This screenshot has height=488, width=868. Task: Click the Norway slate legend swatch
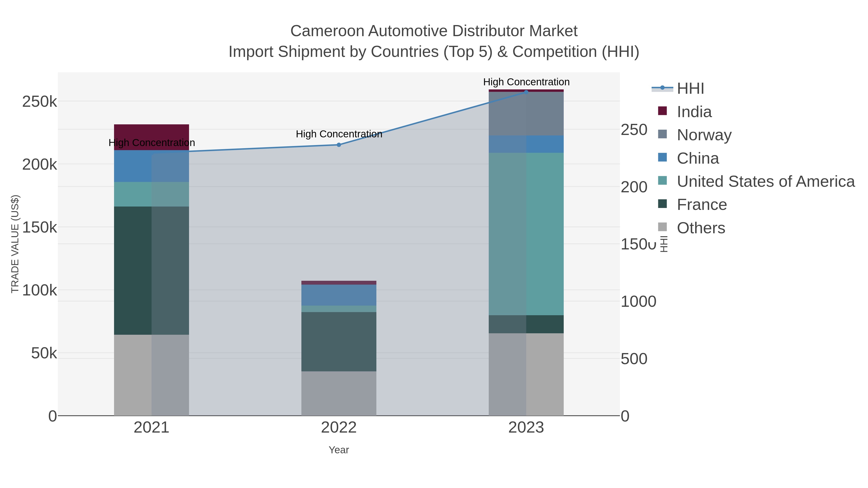pyautogui.click(x=663, y=134)
